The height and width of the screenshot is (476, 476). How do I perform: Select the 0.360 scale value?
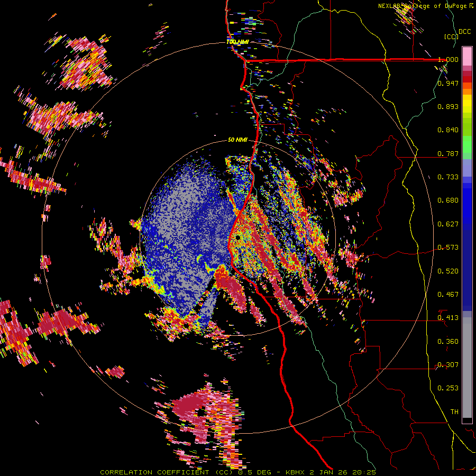(x=448, y=342)
